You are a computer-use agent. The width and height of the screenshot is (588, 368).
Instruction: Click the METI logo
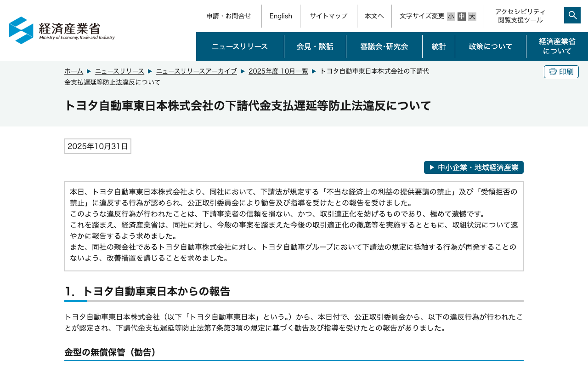point(62,30)
